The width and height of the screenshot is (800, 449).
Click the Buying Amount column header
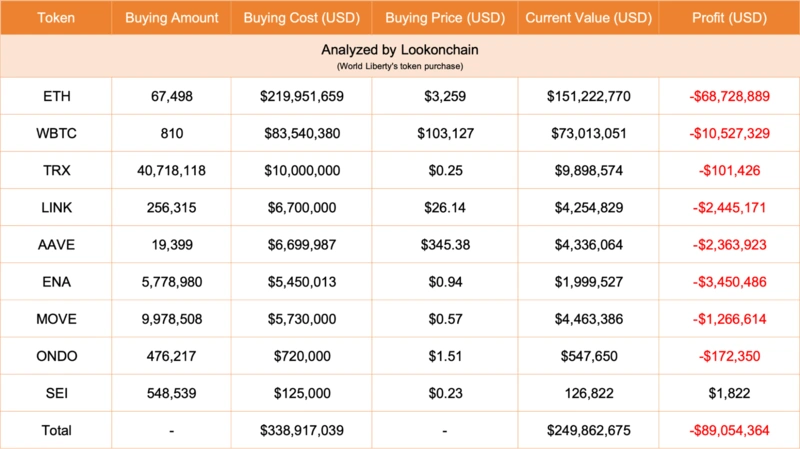coord(171,18)
